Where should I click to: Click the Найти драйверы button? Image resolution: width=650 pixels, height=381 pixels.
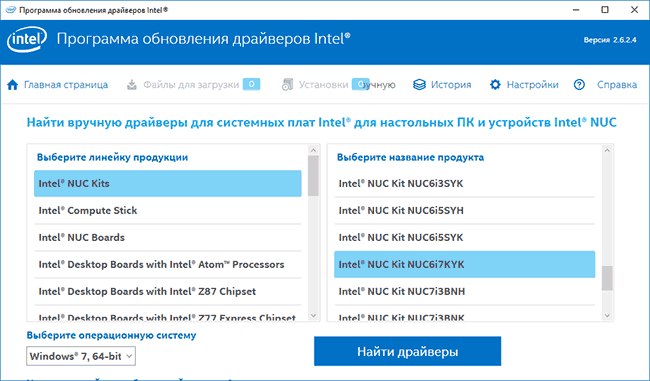tap(407, 351)
